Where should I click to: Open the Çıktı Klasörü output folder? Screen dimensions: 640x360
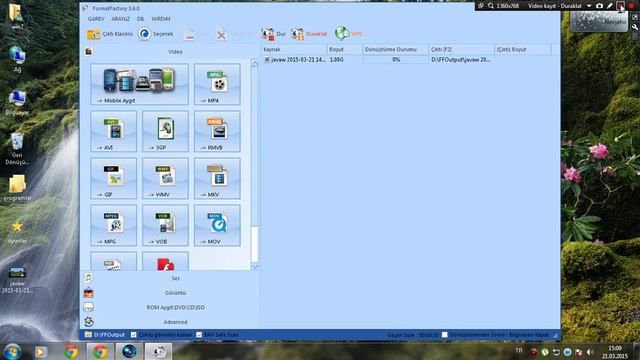point(110,34)
